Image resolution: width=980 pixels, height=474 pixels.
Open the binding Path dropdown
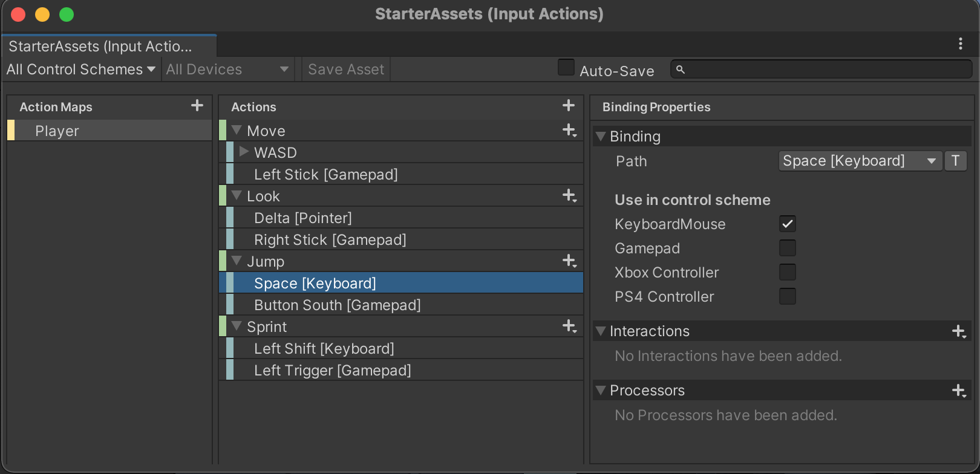tap(859, 161)
